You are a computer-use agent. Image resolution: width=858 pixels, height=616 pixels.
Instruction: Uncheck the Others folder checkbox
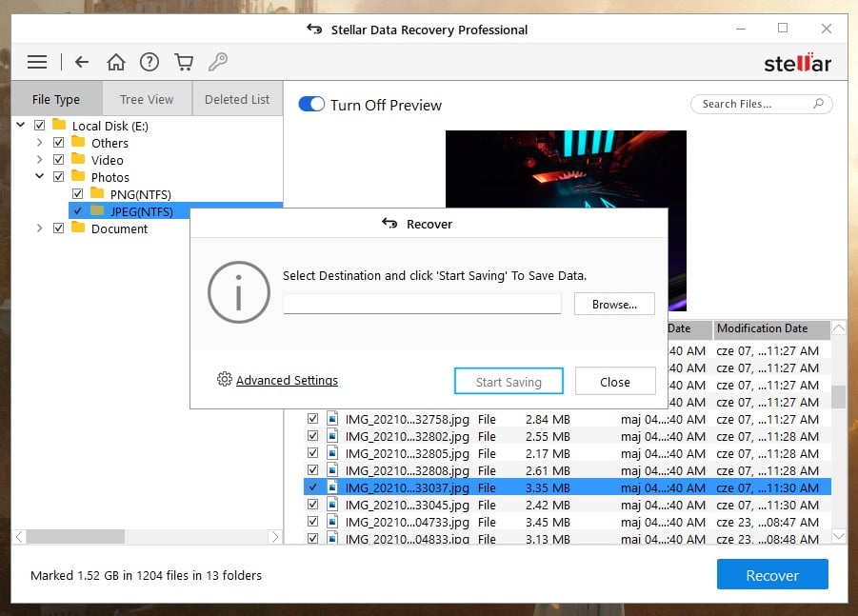click(x=58, y=142)
